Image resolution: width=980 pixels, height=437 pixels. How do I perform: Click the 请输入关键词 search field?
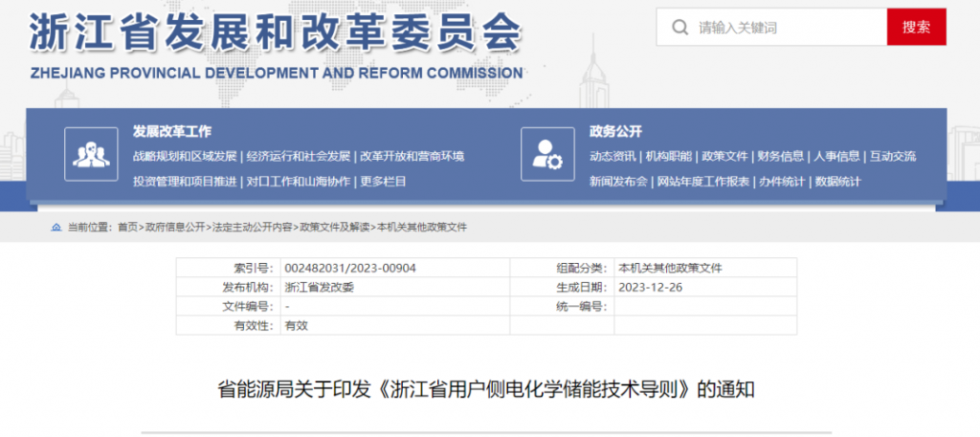771,27
